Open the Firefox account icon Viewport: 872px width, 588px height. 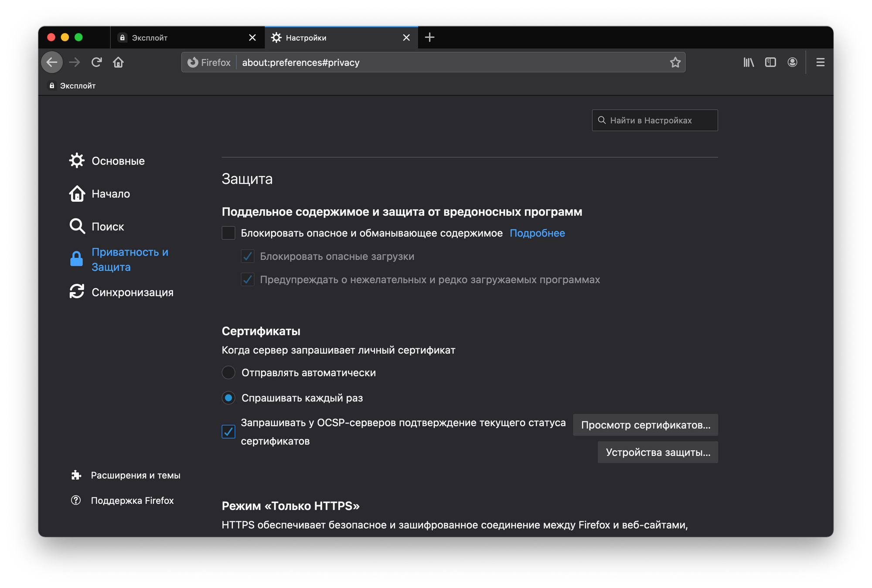pos(792,62)
